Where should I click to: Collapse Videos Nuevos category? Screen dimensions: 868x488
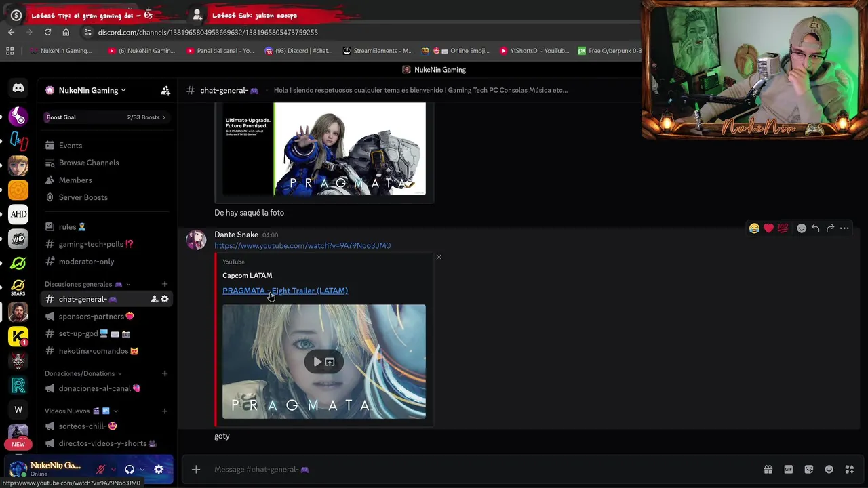point(81,411)
